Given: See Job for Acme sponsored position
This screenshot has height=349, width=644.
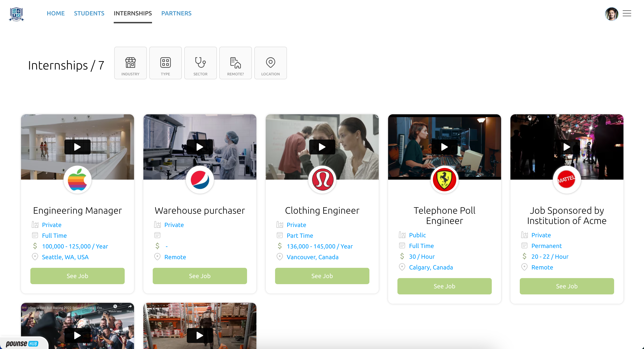Looking at the screenshot, I should [566, 286].
